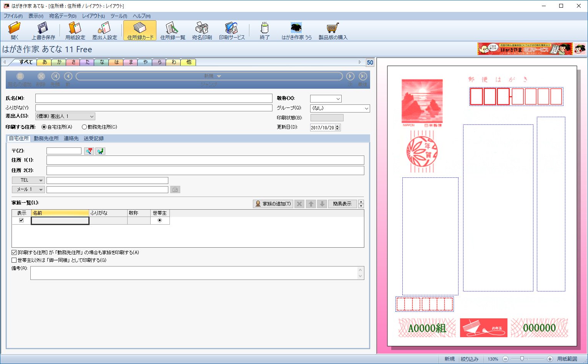Screen dimensions: 588x364
Task: Click the postal code 〒 input field
Action: point(64,151)
